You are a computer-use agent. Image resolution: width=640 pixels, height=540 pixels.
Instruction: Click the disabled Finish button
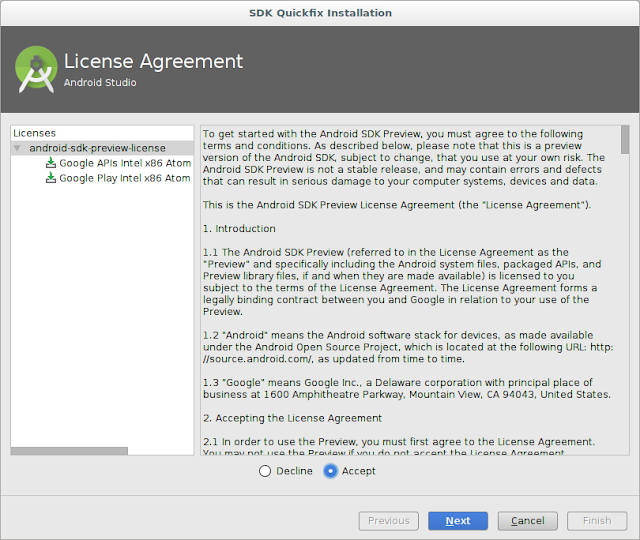[597, 521]
